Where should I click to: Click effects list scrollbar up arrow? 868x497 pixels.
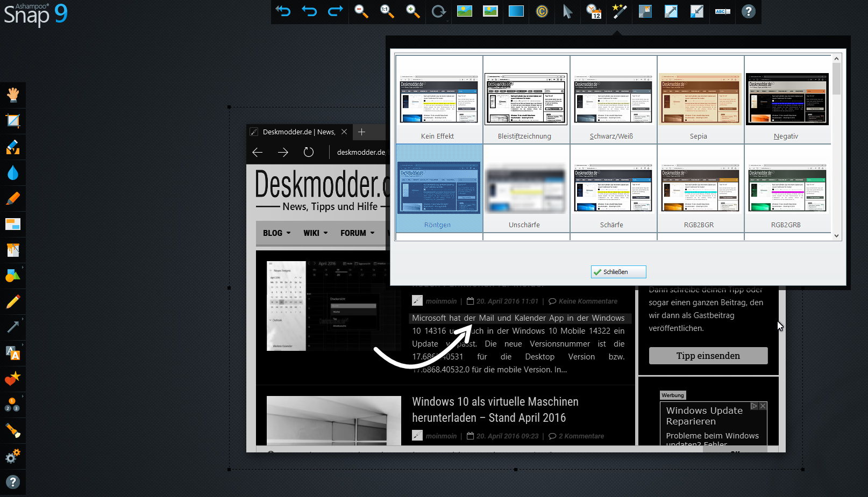(836, 58)
